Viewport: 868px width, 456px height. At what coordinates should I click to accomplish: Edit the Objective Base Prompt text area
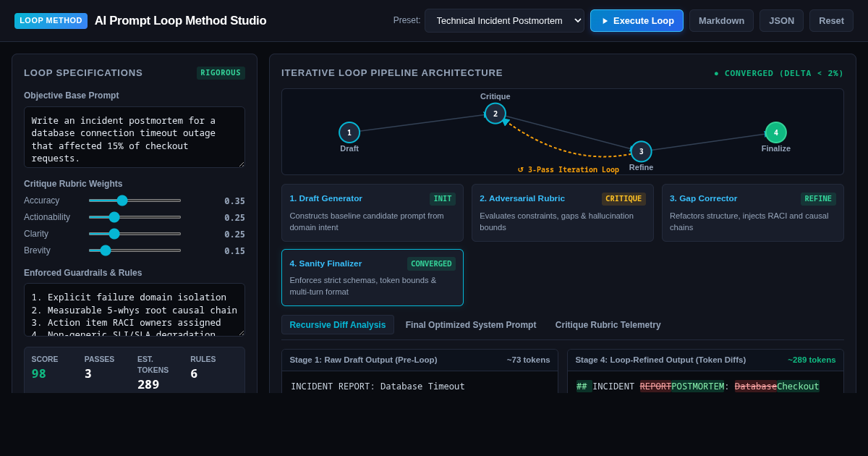click(135, 138)
